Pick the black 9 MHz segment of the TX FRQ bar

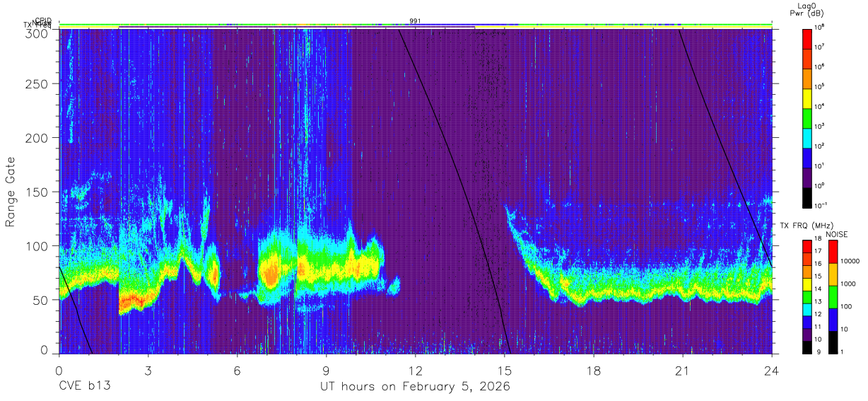pyautogui.click(x=807, y=347)
